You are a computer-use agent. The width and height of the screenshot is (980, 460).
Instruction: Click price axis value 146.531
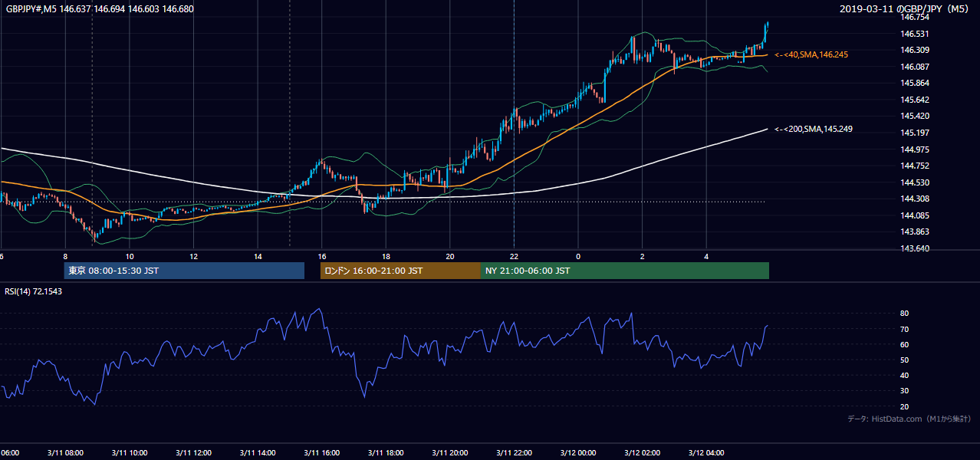point(915,34)
